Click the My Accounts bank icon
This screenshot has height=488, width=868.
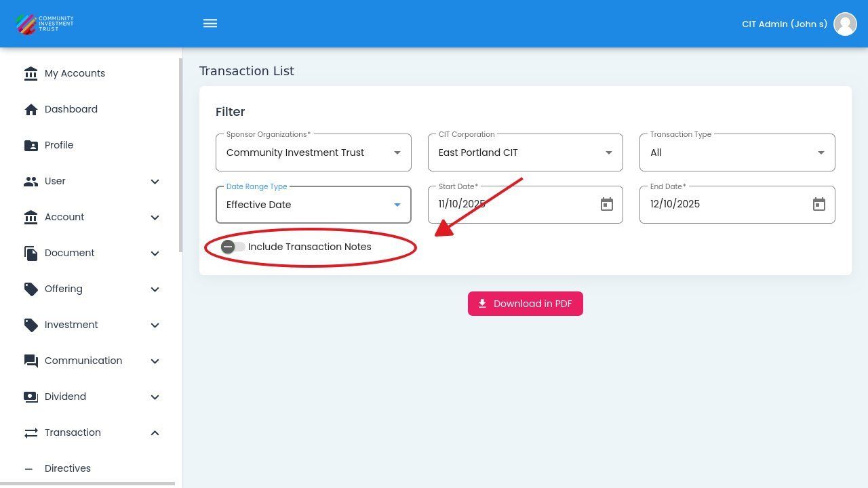[31, 73]
